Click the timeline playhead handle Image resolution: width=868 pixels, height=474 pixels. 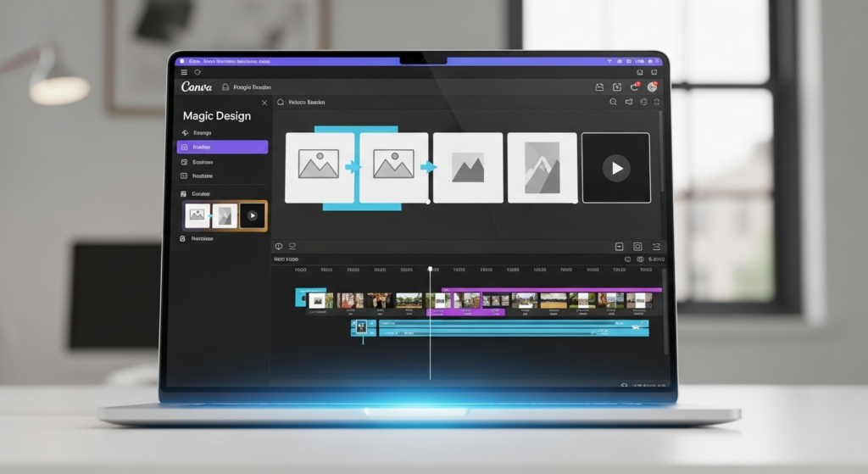(430, 269)
